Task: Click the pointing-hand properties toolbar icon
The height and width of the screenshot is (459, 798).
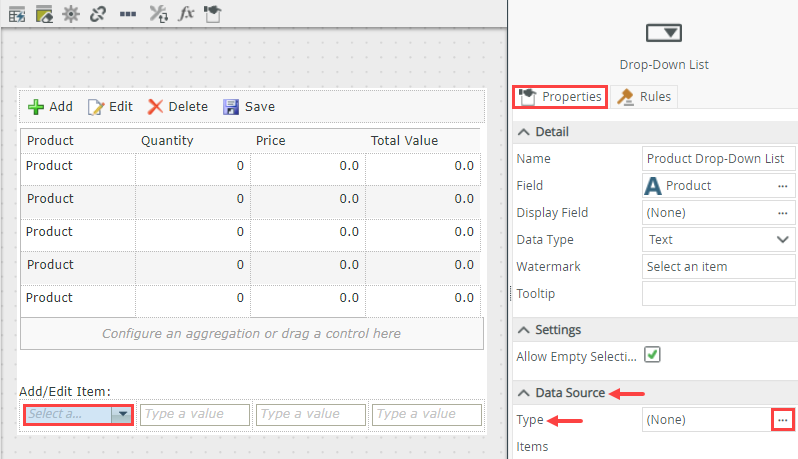Action: point(212,14)
